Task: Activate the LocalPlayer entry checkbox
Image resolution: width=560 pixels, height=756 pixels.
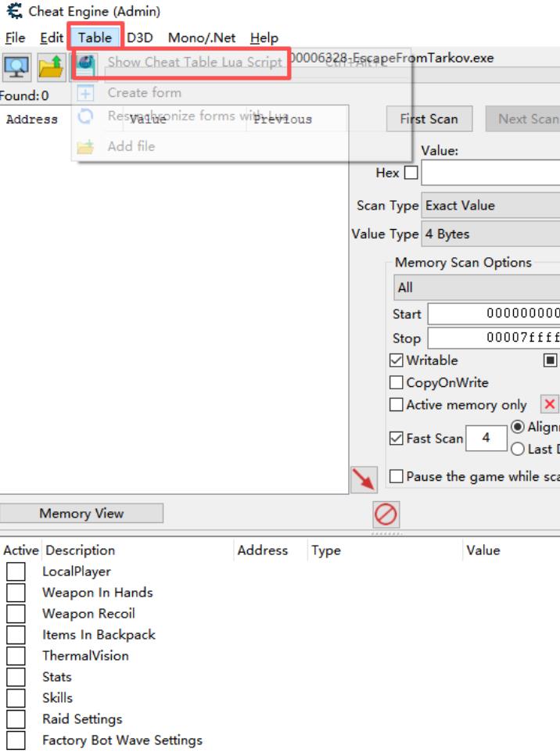Action: [x=16, y=571]
